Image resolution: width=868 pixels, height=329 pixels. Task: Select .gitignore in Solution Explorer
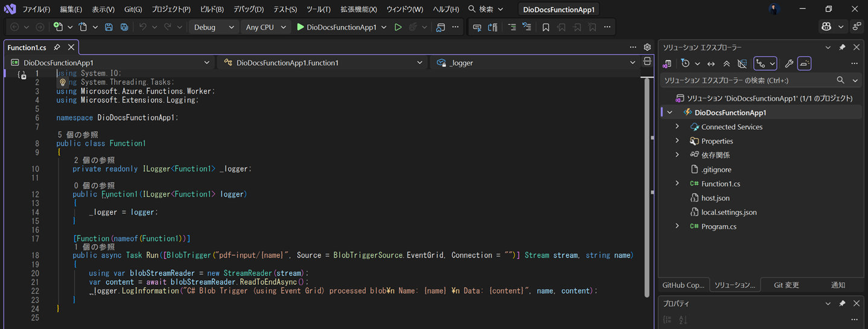pos(716,170)
